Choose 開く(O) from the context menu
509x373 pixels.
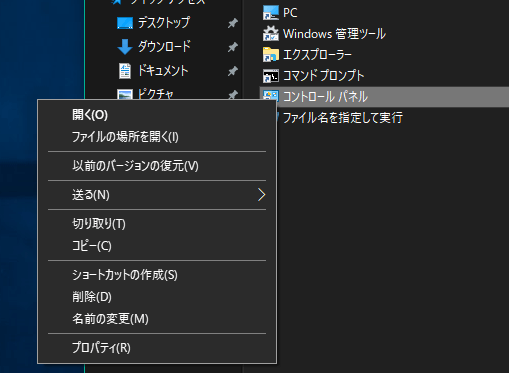pyautogui.click(x=157, y=115)
